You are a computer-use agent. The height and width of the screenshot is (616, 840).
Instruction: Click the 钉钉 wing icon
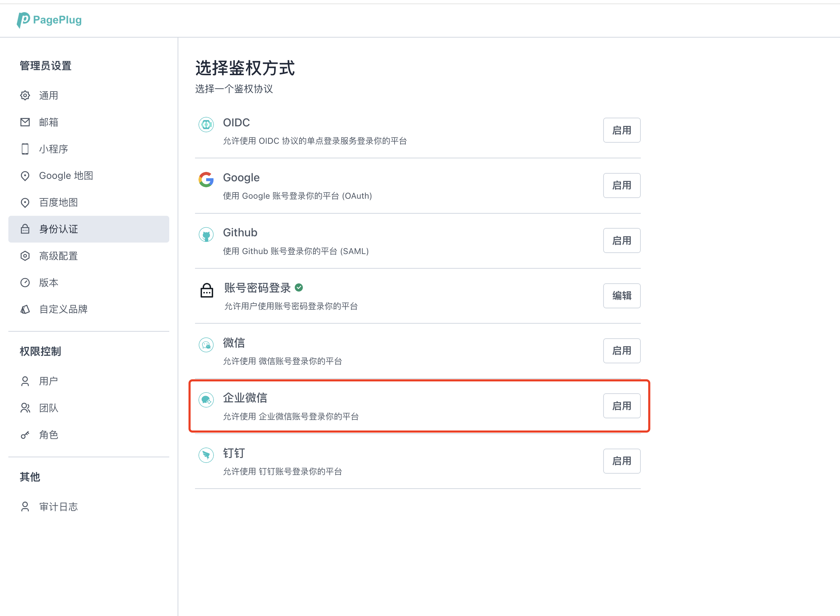[206, 455]
